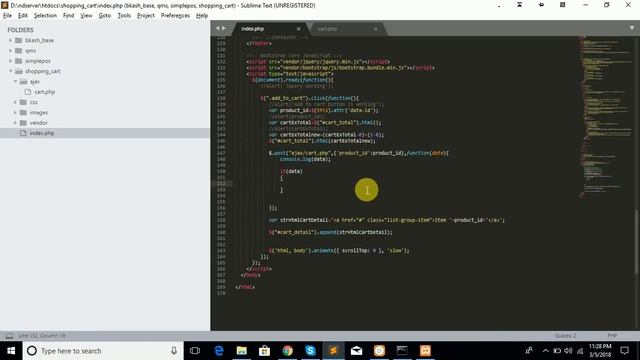Open the XAMPP icon in the taskbar

click(425, 351)
